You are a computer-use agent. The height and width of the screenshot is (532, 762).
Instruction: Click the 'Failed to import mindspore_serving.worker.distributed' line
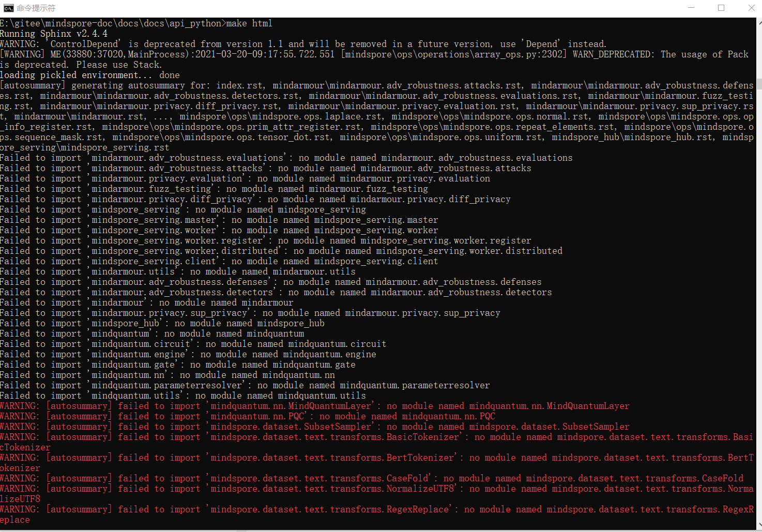pos(281,251)
